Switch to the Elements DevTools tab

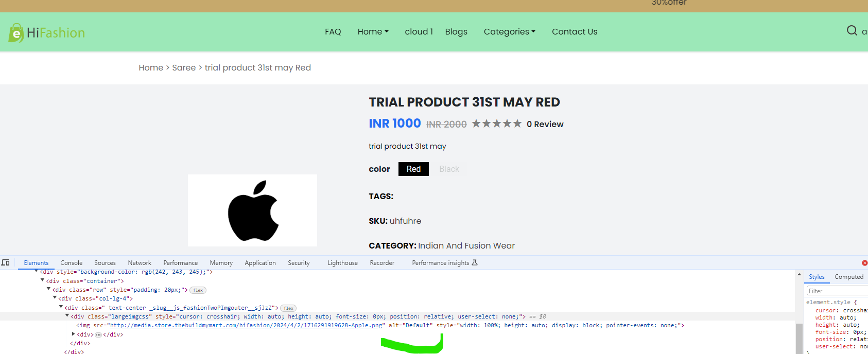(x=36, y=263)
